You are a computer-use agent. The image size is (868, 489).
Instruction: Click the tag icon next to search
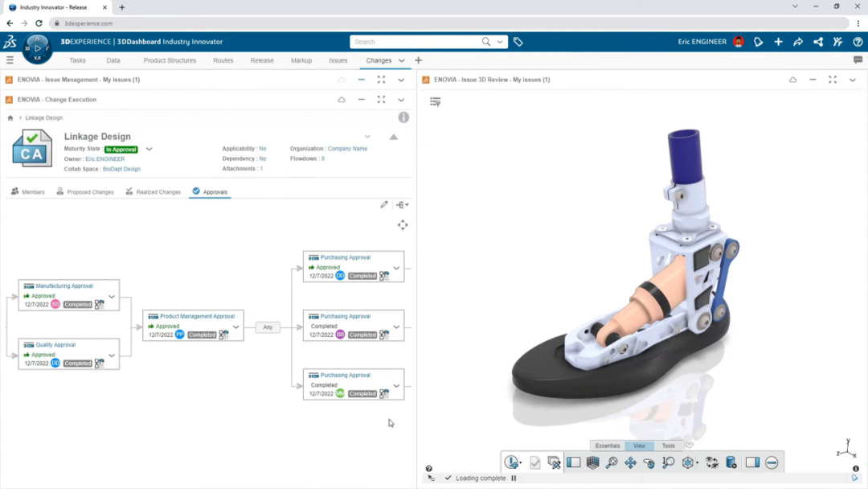coord(518,42)
